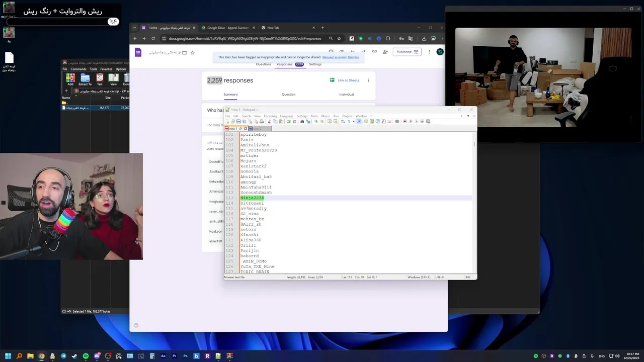Click Windows (CR LF) in Notepad++ status bar
644x362 pixels.
click(x=419, y=277)
